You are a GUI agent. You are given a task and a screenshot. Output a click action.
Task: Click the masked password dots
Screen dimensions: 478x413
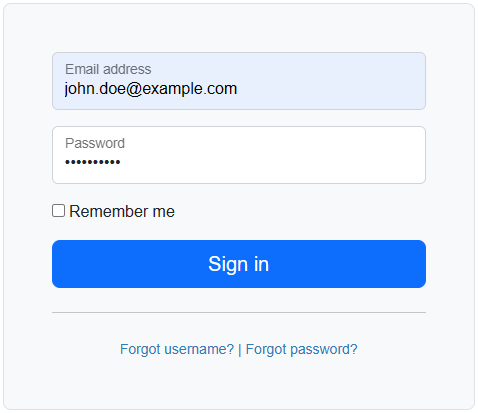pos(93,162)
